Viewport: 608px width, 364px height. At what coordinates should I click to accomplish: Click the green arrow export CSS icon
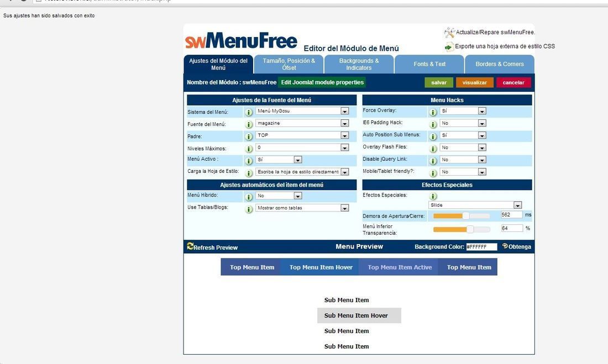click(449, 47)
